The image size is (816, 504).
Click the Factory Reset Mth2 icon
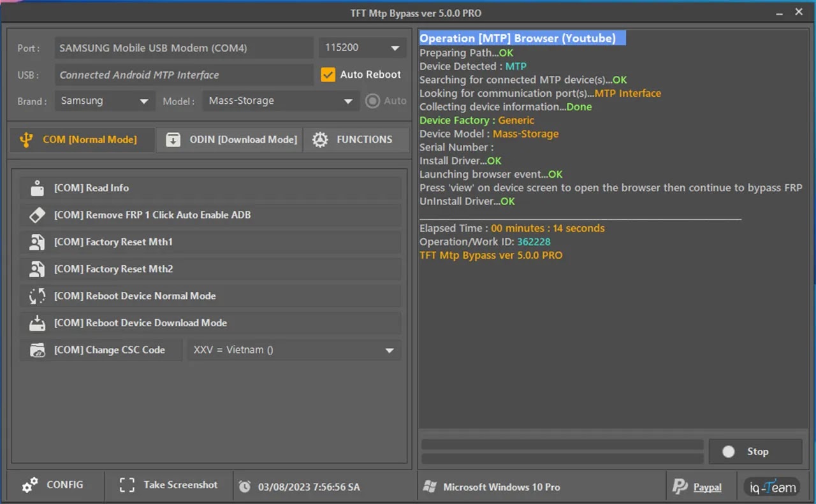[x=37, y=269]
